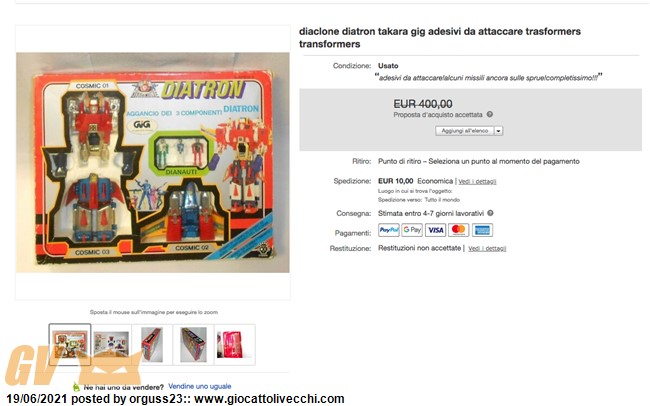Click help icon beside Consegna estimate
The height and width of the screenshot is (406, 650).
[490, 213]
